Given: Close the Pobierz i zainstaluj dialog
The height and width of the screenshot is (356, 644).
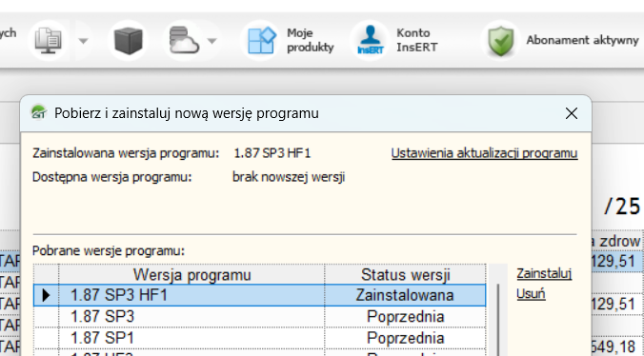Looking at the screenshot, I should (572, 113).
